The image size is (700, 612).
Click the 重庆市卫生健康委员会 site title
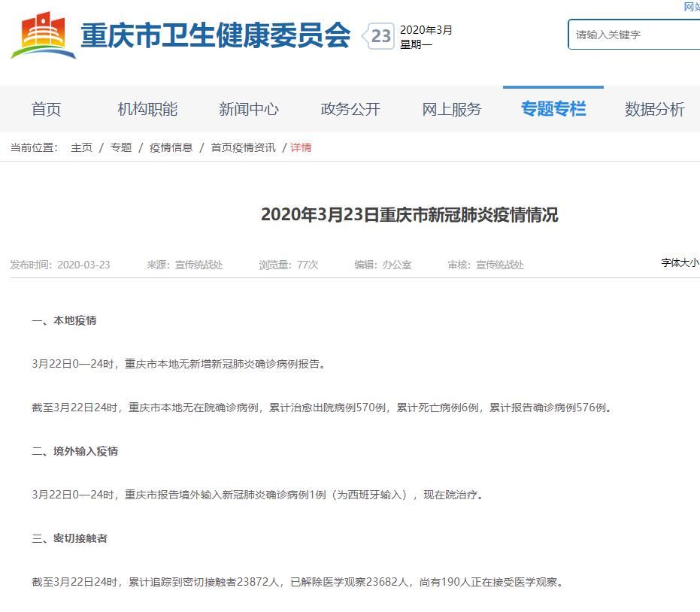coord(215,35)
